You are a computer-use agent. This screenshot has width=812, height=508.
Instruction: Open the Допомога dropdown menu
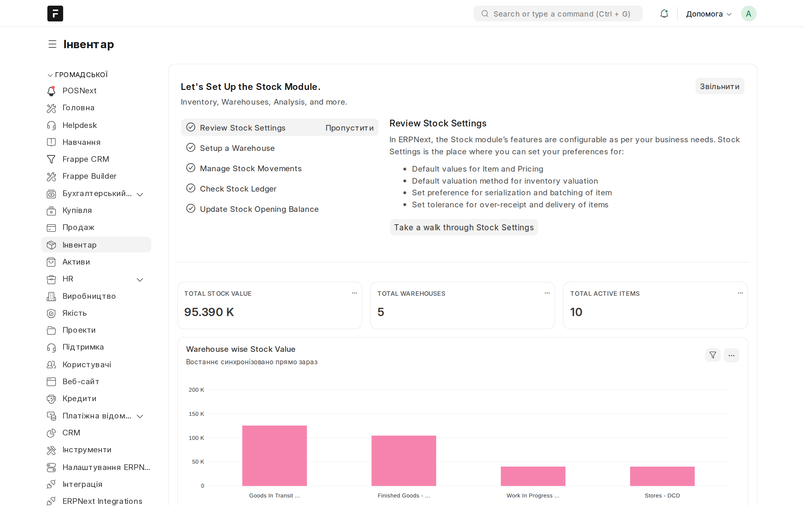pos(709,14)
